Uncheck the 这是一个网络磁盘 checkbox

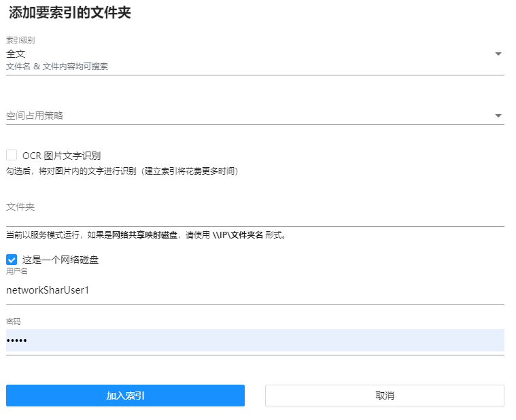point(12,260)
